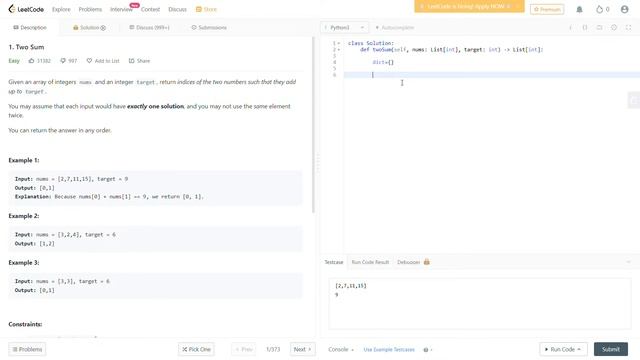Click the Constraints: heading
This screenshot has width=640, height=360.
(25, 324)
